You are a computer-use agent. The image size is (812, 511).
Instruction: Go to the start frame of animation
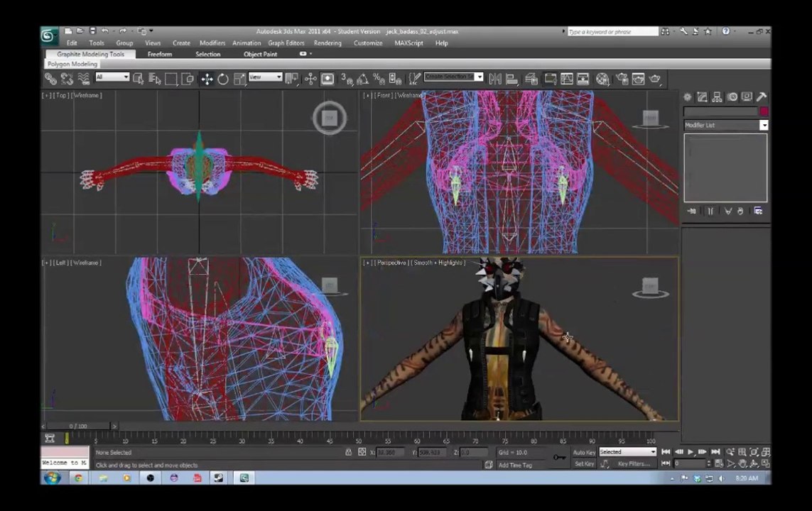pos(666,452)
